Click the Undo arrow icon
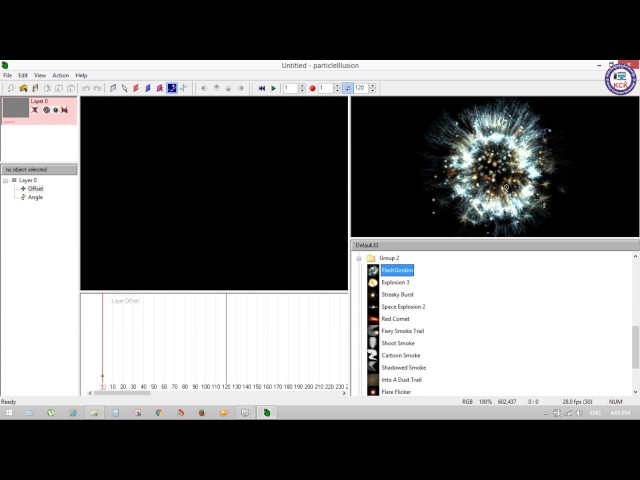This screenshot has height=480, width=640. pyautogui.click(x=86, y=88)
